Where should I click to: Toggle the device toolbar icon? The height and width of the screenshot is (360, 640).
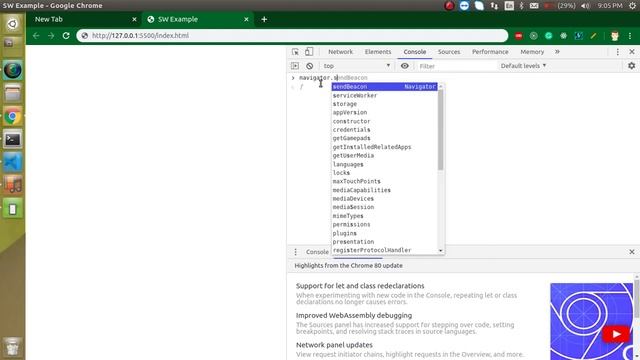[309, 52]
